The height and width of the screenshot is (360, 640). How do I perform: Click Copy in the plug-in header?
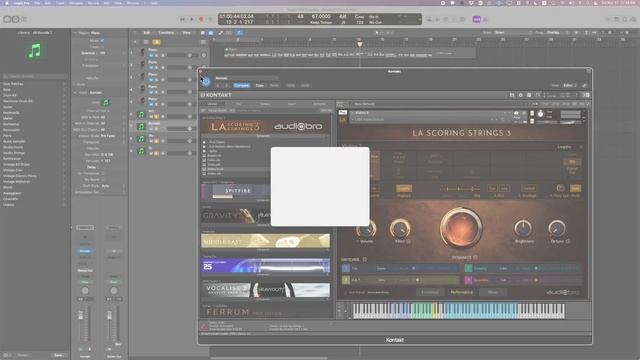tap(260, 85)
